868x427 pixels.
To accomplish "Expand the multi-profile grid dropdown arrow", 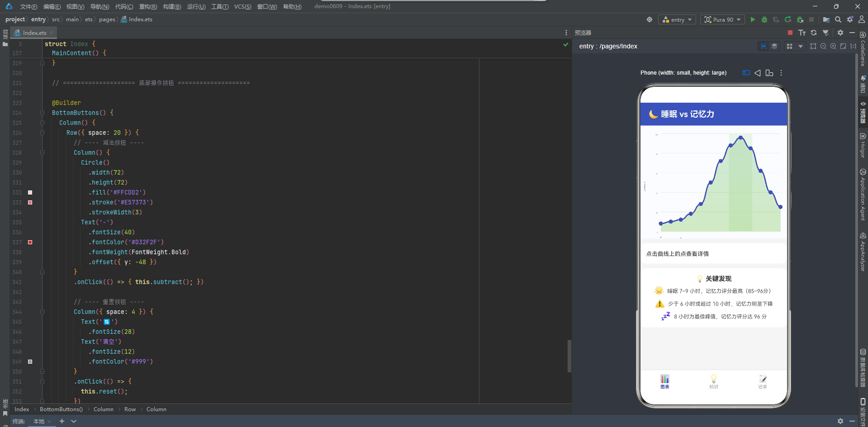I will 801,46.
